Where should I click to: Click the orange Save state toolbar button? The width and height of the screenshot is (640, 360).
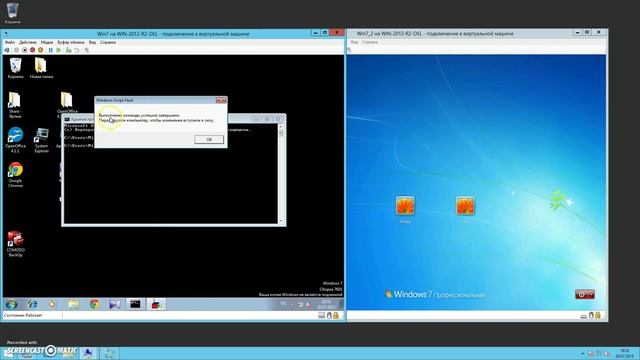(x=40, y=50)
